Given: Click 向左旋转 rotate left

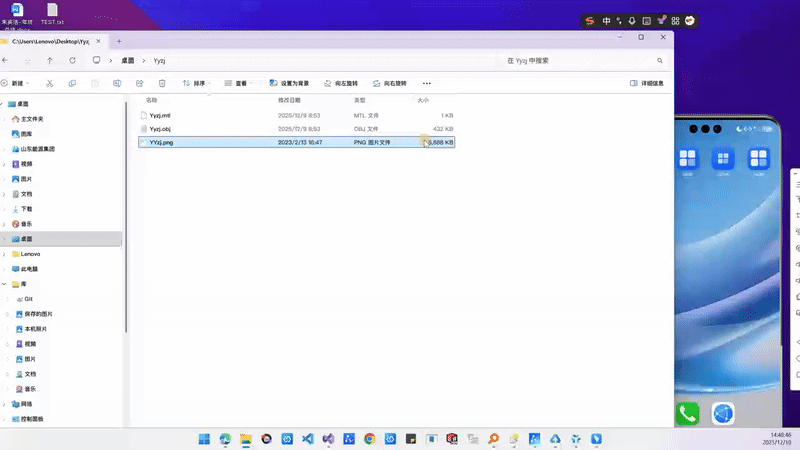Looking at the screenshot, I should click(x=341, y=83).
